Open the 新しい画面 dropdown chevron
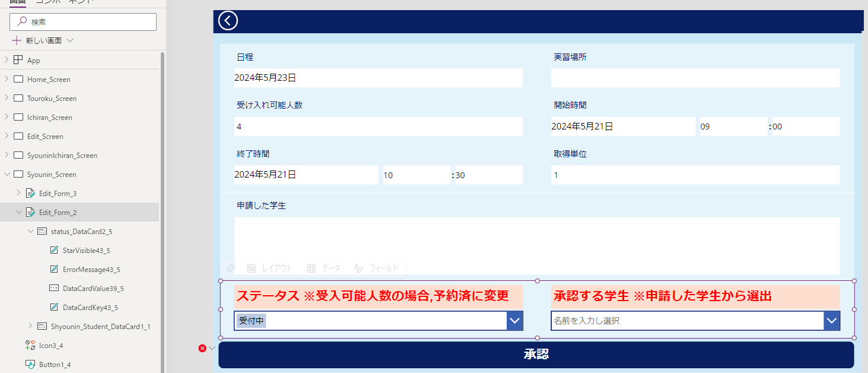The image size is (868, 373). pos(70,40)
